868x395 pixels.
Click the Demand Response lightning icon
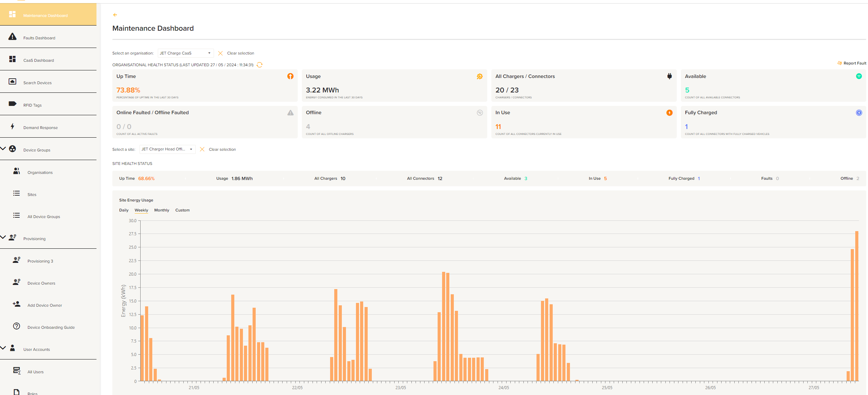(x=12, y=126)
